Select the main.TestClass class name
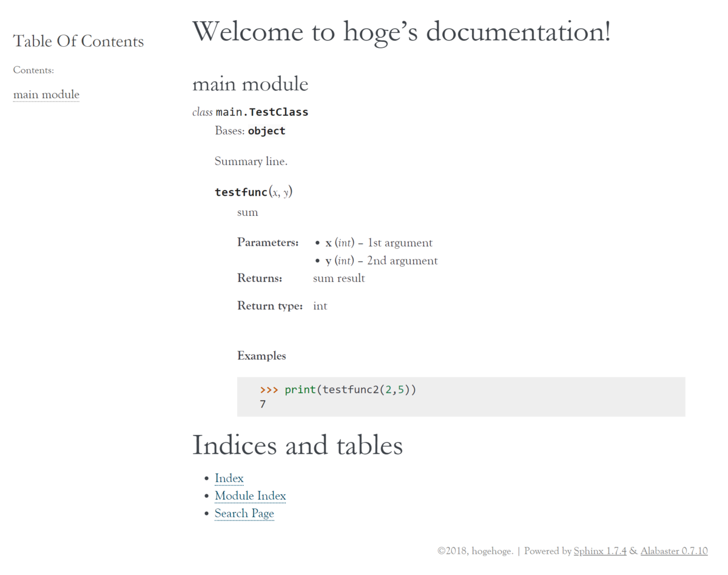The height and width of the screenshot is (575, 728). pos(262,112)
